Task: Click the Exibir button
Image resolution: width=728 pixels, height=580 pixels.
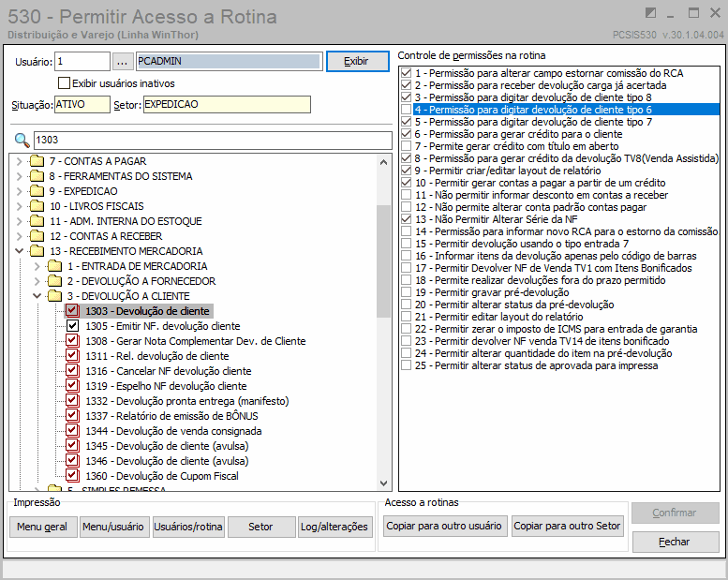Action: pos(358,61)
